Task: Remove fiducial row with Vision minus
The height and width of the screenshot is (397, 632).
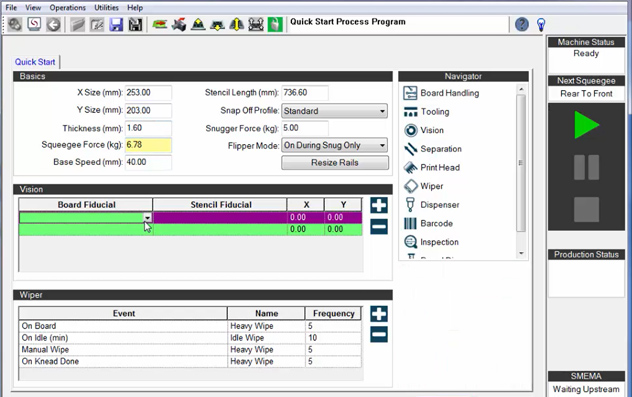Action: (379, 227)
